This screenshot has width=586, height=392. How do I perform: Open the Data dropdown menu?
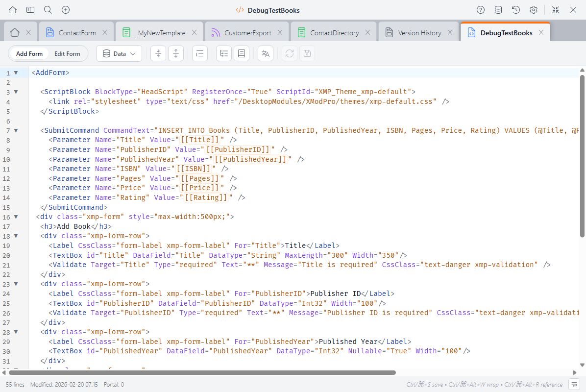pyautogui.click(x=119, y=54)
